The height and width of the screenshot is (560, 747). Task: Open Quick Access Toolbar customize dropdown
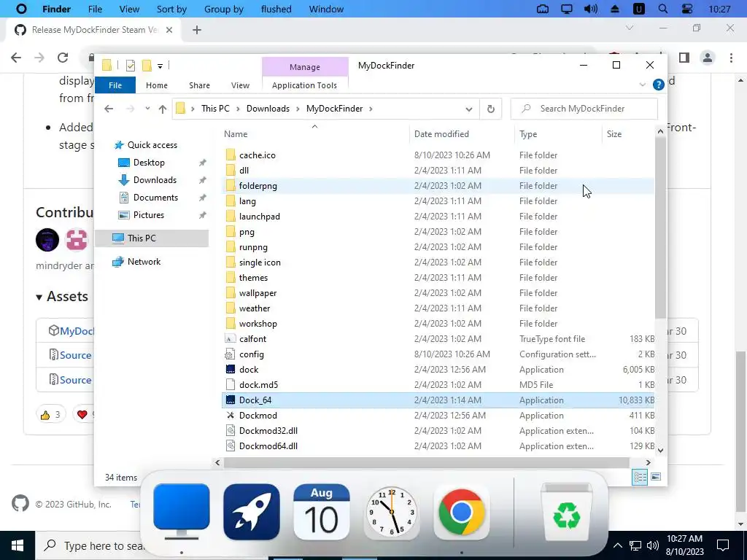pyautogui.click(x=160, y=66)
